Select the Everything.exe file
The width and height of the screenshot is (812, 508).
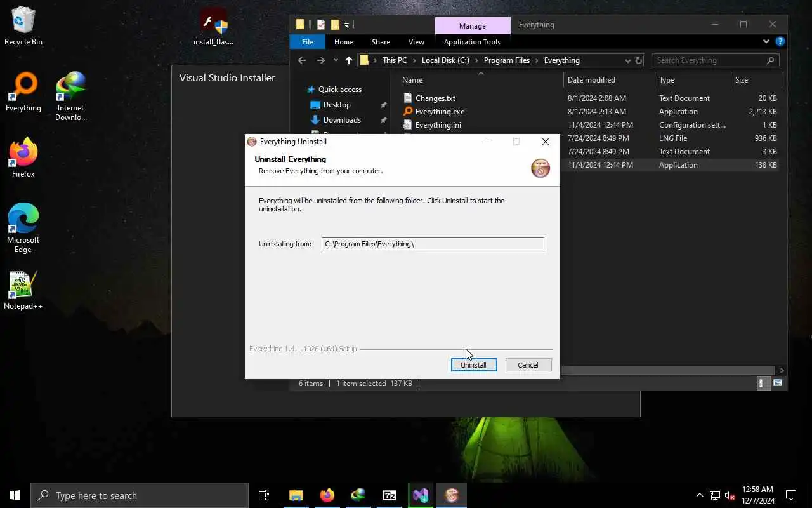pyautogui.click(x=440, y=112)
